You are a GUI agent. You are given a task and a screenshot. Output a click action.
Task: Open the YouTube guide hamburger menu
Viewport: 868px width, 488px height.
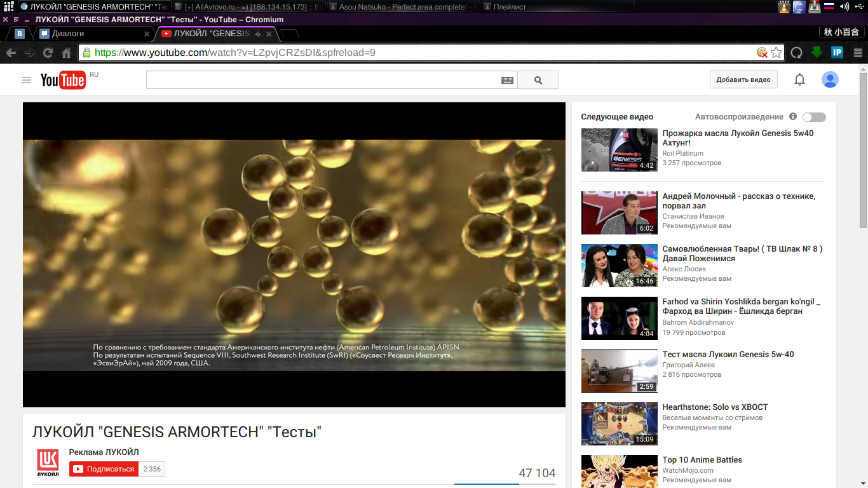(26, 80)
